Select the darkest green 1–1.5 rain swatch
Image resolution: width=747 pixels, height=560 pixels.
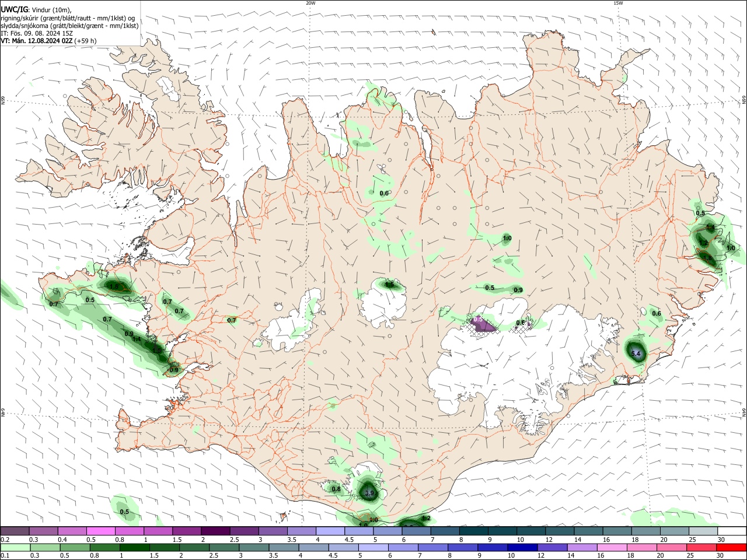tap(134, 548)
